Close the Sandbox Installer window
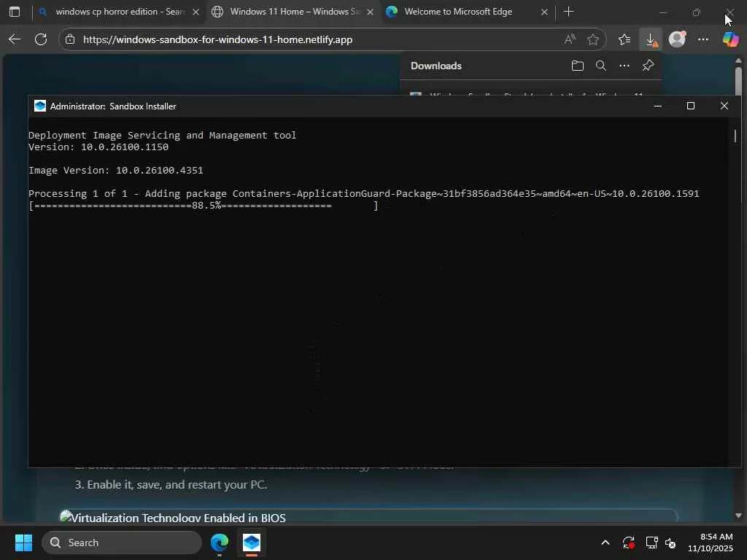Image resolution: width=747 pixels, height=560 pixels. pos(724,106)
